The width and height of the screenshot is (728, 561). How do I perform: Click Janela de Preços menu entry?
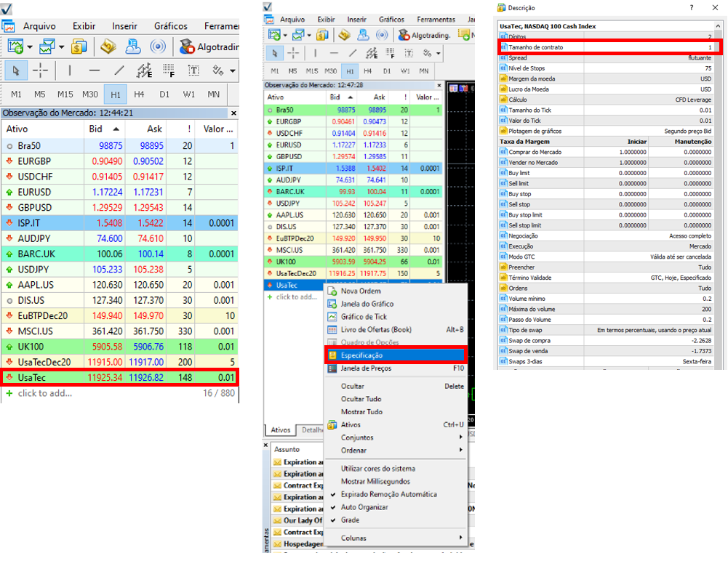396,368
